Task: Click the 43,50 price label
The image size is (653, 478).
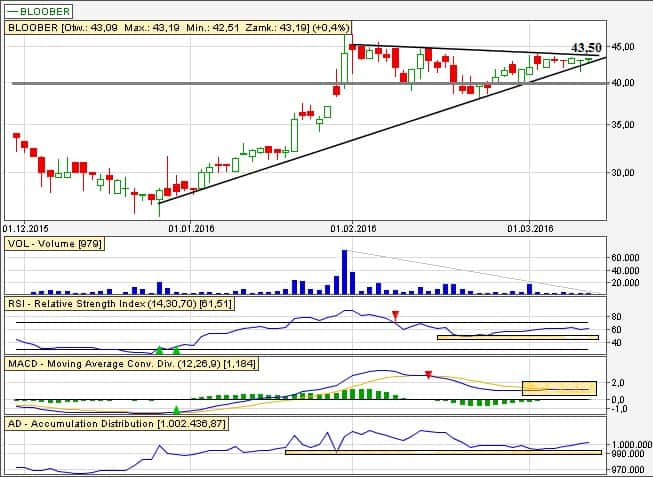Action: tap(585, 47)
